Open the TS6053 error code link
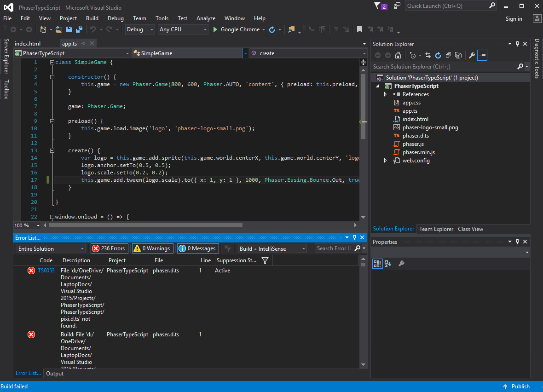Viewport: 543px width, 392px height. [x=46, y=271]
